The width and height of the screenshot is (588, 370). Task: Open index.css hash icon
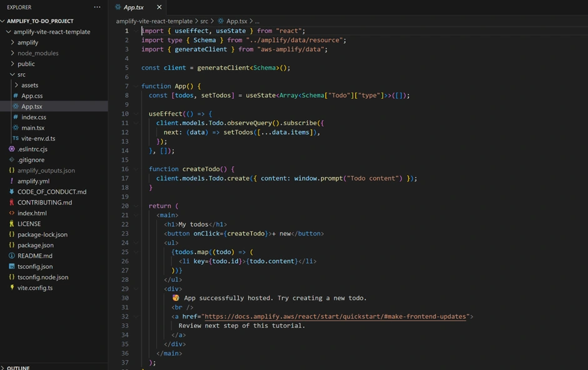(16, 117)
